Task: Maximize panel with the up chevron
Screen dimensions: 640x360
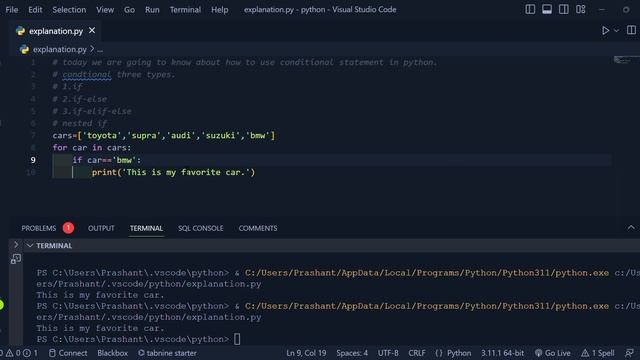Action: click(631, 228)
